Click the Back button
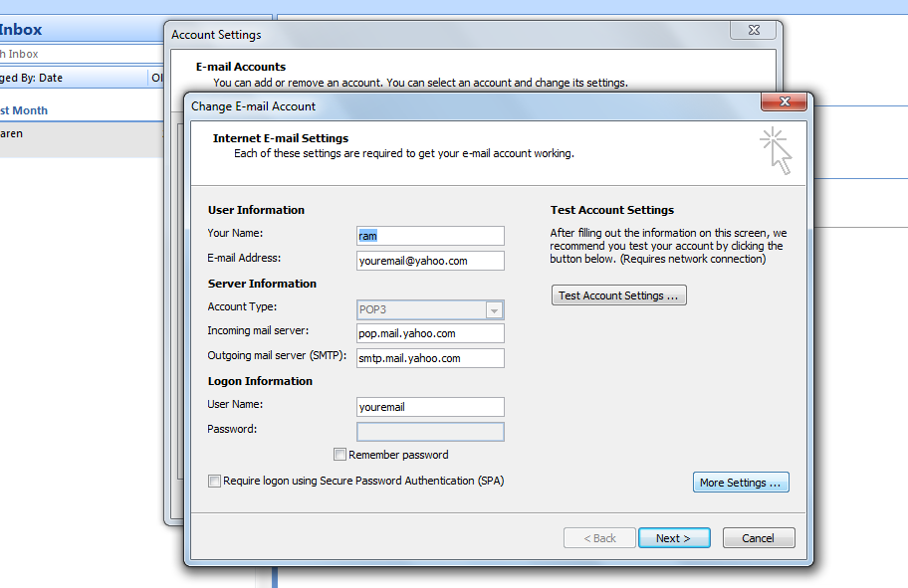The image size is (908, 588). [598, 538]
